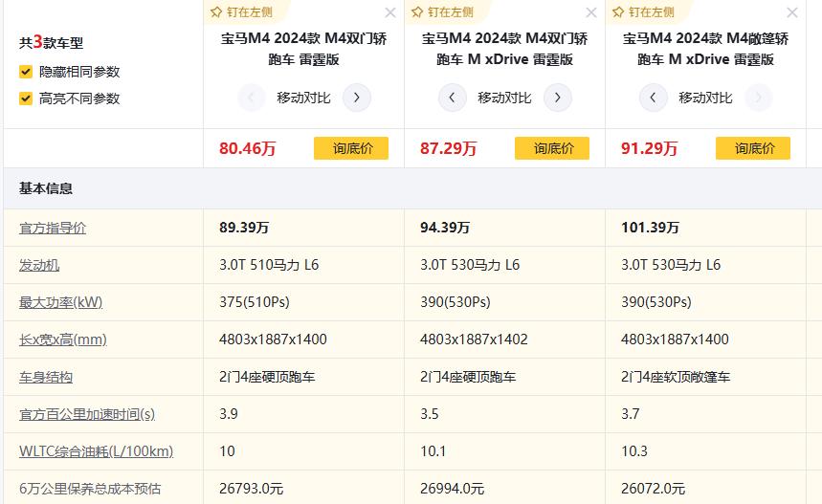Select the 3.0T 510马力 L6 engine cell
This screenshot has height=504, width=822.
pos(303,265)
